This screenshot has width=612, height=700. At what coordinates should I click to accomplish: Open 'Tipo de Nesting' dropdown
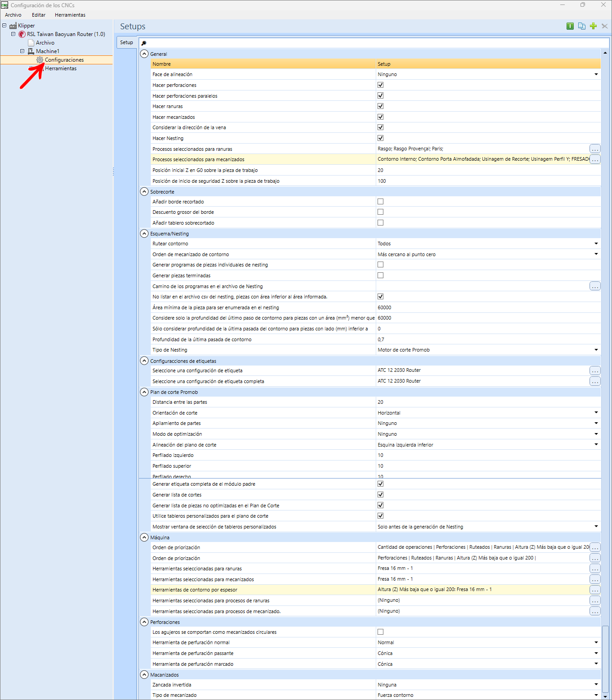(x=596, y=350)
